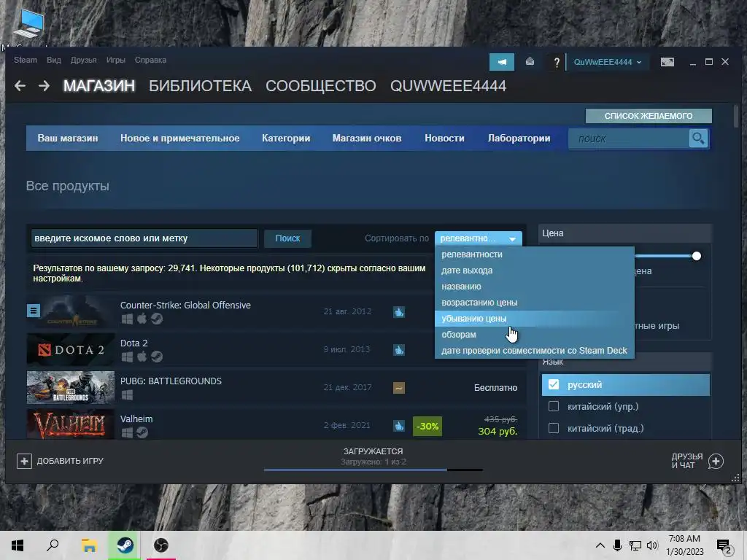Click the Windows Start button
Screen dimensions: 747x560
pos(18,545)
